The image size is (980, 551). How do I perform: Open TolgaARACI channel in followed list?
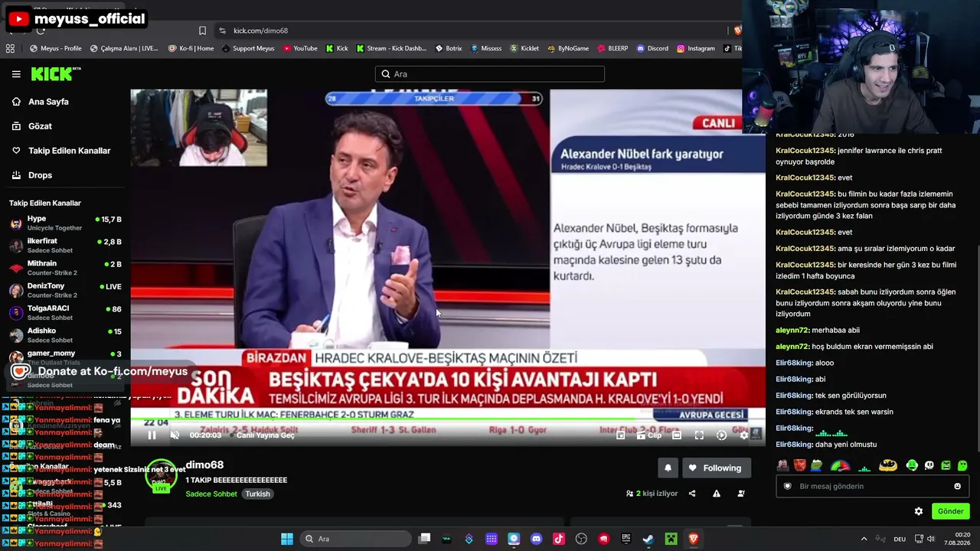(x=65, y=312)
